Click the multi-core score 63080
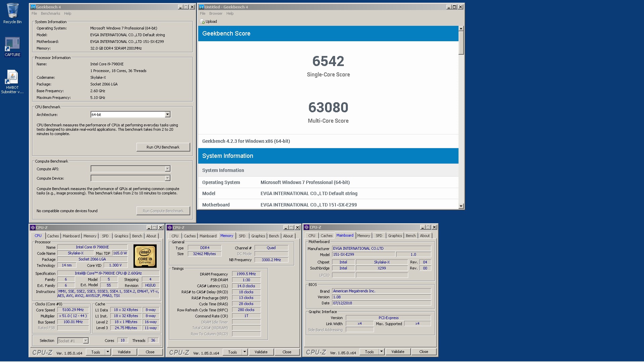This screenshot has height=362, width=644. click(x=328, y=107)
